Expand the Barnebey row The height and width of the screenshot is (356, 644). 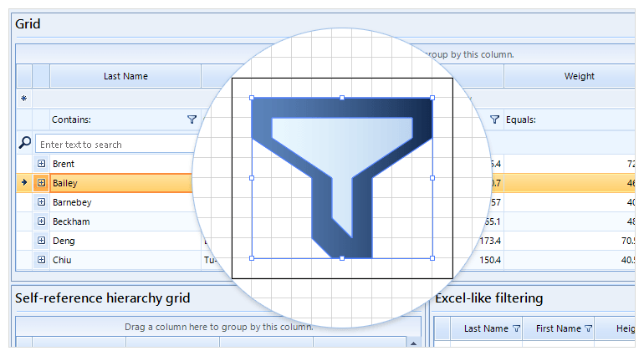click(41, 202)
